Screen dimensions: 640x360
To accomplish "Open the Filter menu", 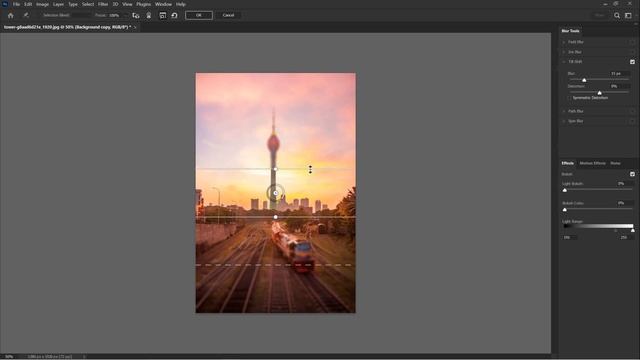I will tap(103, 4).
